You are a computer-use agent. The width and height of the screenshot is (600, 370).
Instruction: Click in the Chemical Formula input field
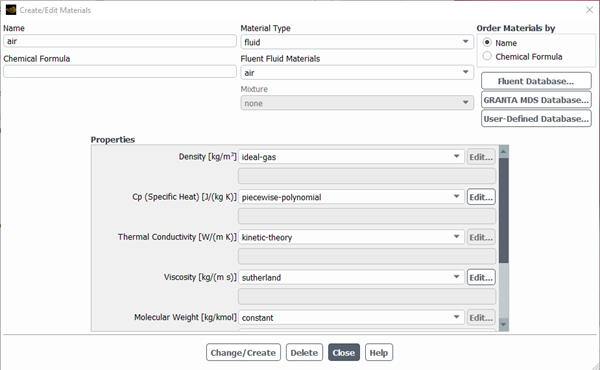[x=120, y=72]
